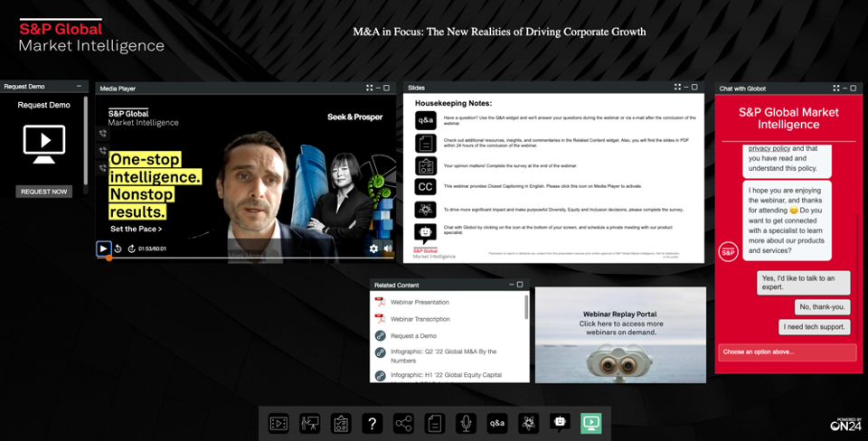Screen dimensions: 868x441
Task: Open the Webinar Transcription item
Action: [x=420, y=318]
